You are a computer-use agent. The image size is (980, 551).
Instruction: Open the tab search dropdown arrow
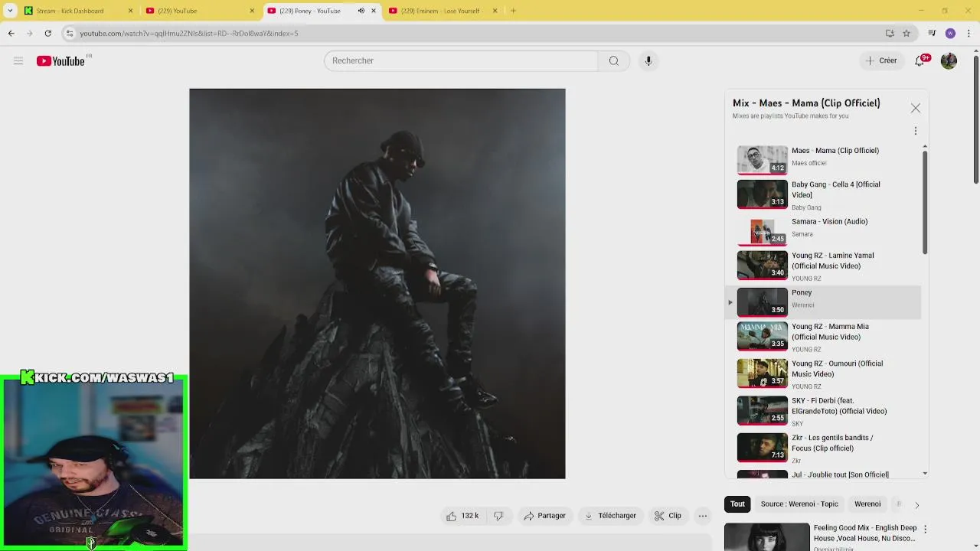pos(10,11)
